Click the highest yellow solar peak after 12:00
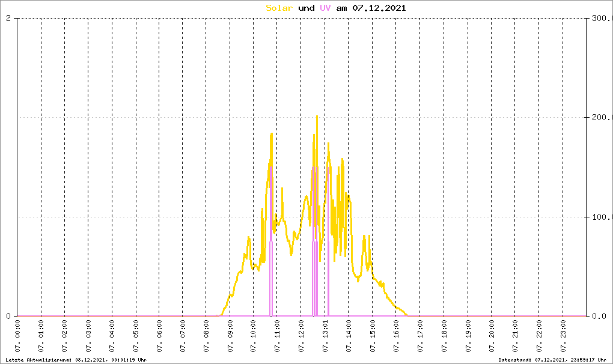 point(317,117)
